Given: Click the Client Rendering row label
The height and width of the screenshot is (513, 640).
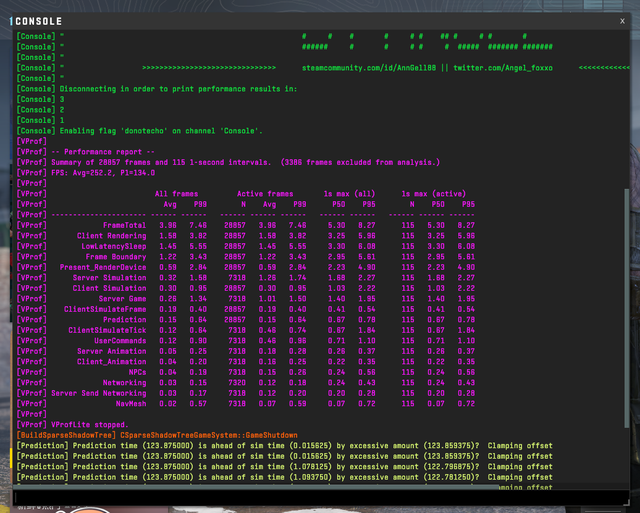Looking at the screenshot, I should (x=111, y=236).
